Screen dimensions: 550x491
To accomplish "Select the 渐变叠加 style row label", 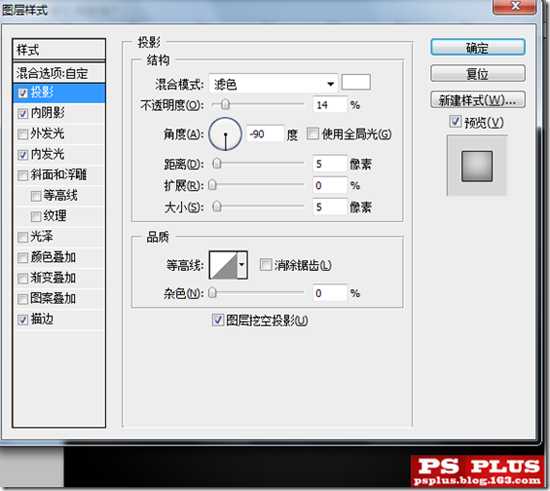I will [53, 278].
